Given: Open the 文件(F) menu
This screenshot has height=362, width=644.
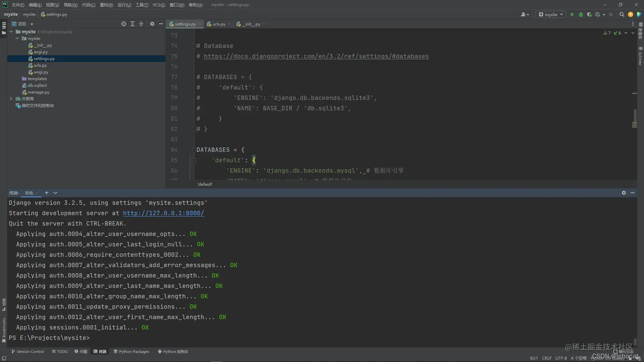Looking at the screenshot, I should click(x=18, y=5).
